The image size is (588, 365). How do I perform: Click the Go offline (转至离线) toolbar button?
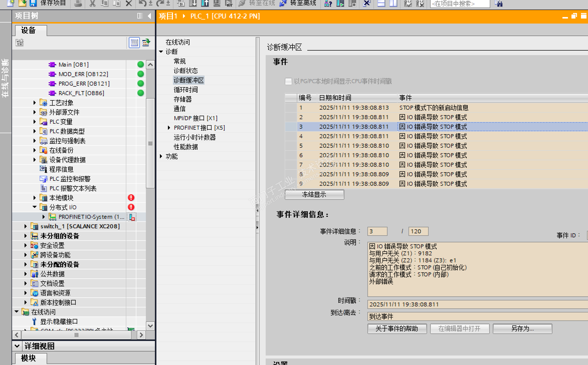[x=298, y=3]
